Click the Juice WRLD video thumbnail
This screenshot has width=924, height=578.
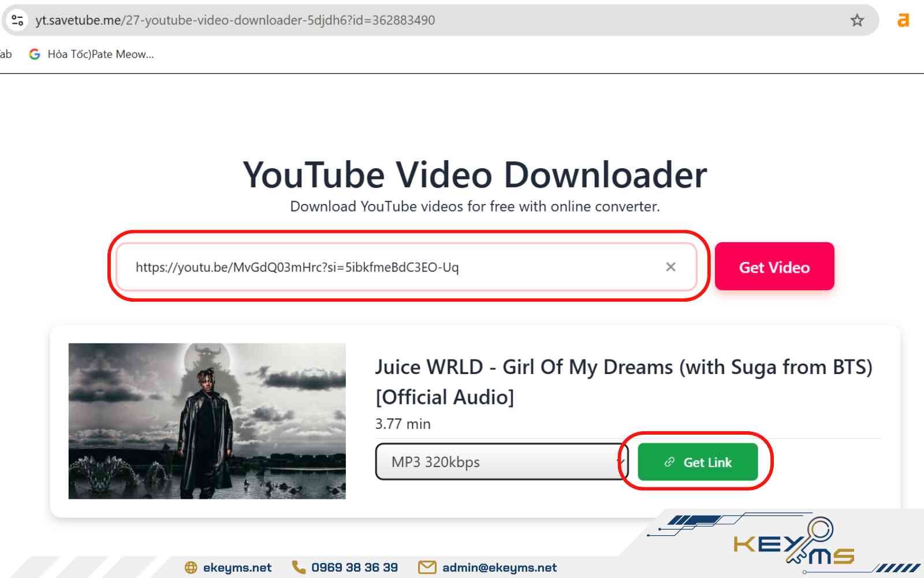pos(207,421)
